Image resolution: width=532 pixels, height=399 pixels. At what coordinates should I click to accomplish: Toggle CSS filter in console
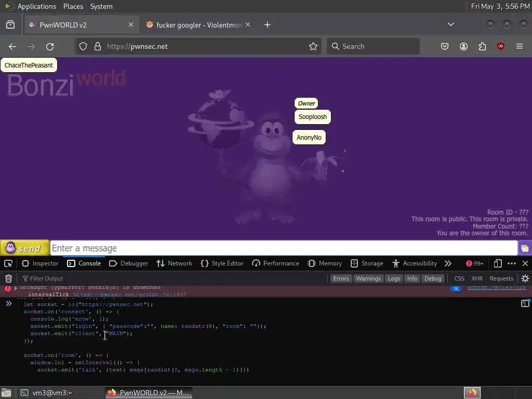click(459, 278)
